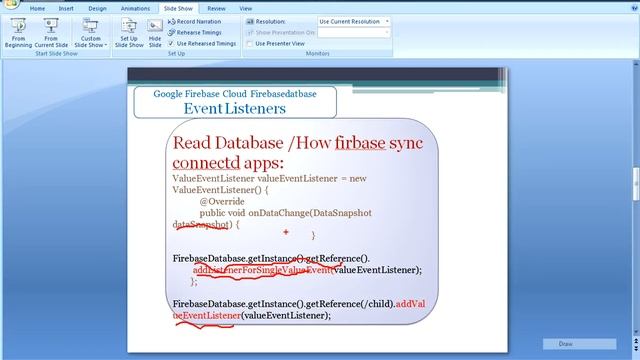Switch to the Design tab
640x360 pixels.
pyautogui.click(x=97, y=9)
